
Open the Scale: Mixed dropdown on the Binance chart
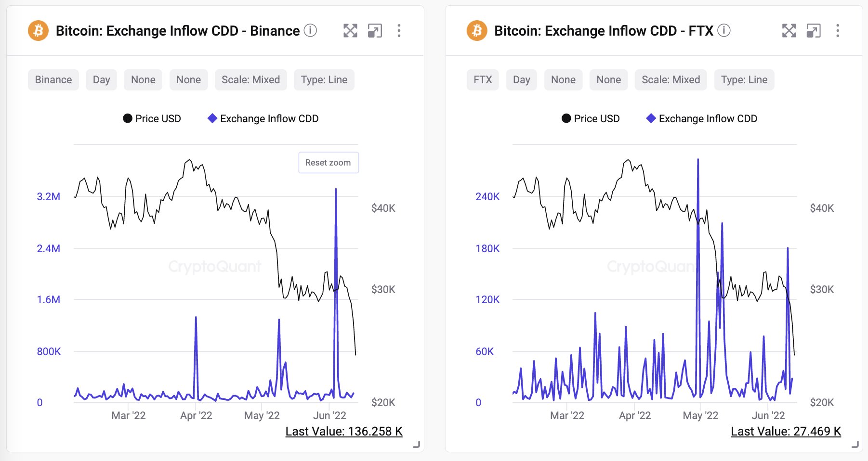click(250, 80)
